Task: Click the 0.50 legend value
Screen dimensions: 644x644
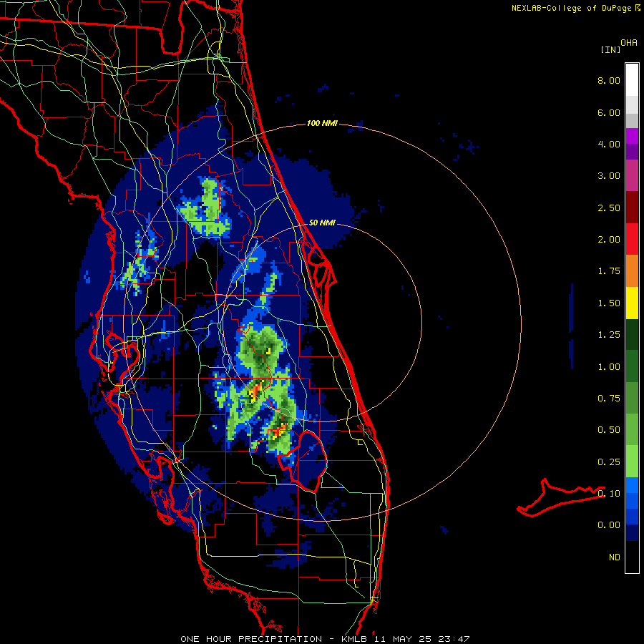Action: pos(609,430)
